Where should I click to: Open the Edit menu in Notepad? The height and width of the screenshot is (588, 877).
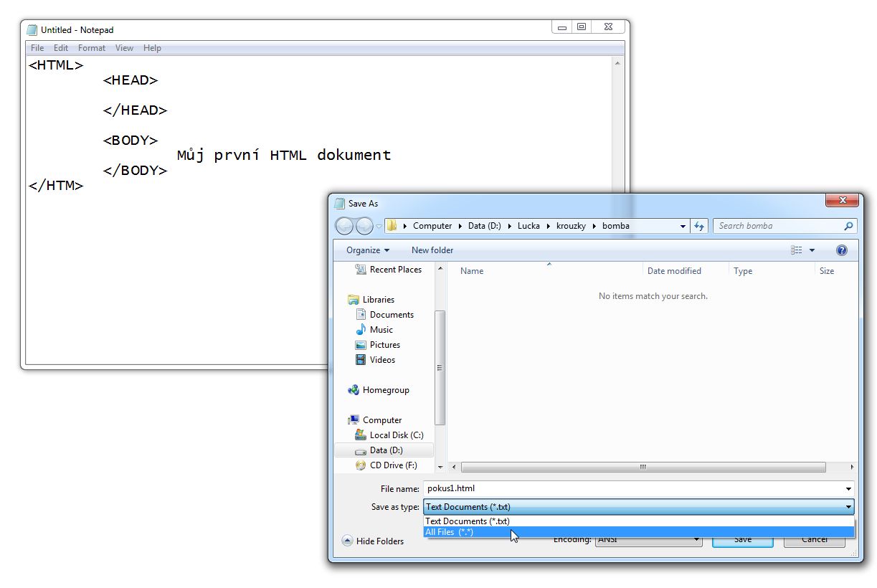point(61,48)
